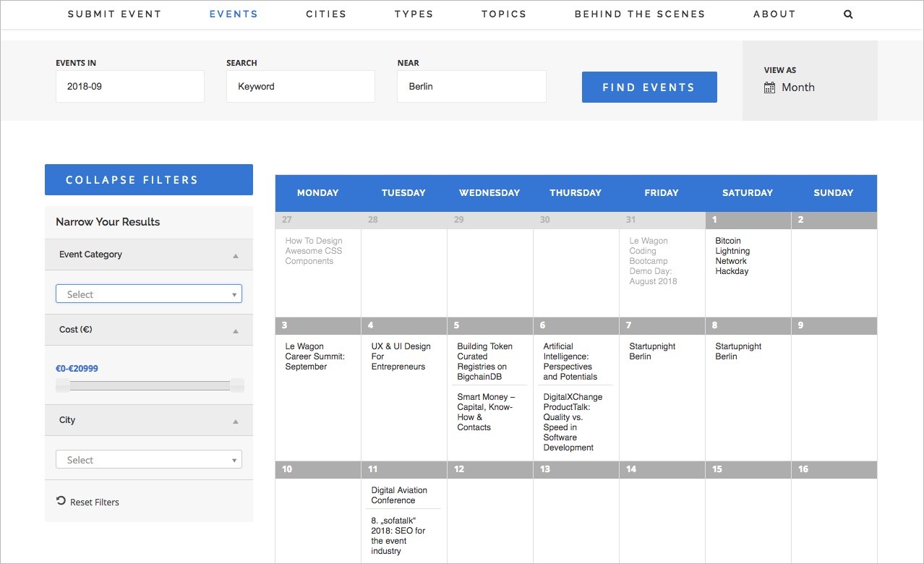
Task: Open the City Select dropdown
Action: 148,460
